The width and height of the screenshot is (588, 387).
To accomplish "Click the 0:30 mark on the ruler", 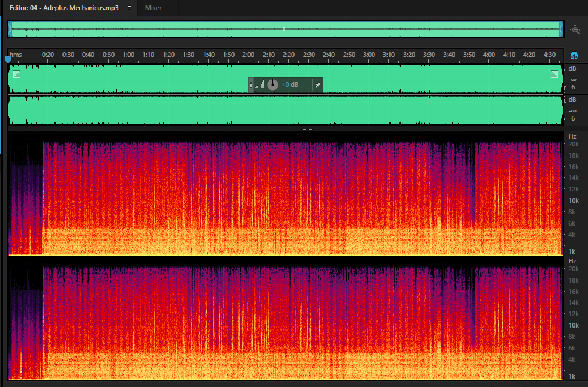I will [x=68, y=55].
